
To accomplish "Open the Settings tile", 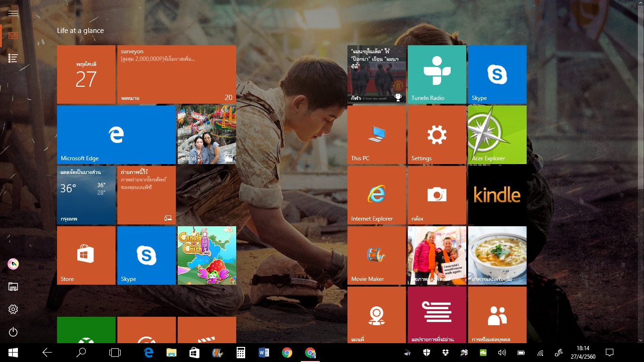I will point(437,135).
